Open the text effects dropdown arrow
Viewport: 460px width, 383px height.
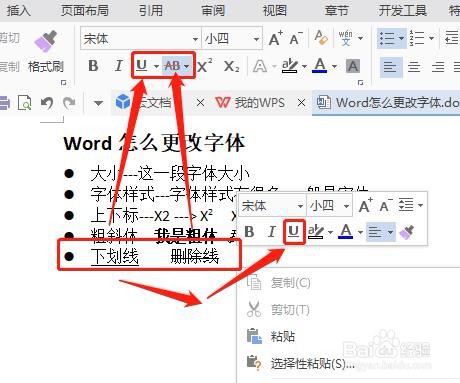274,66
